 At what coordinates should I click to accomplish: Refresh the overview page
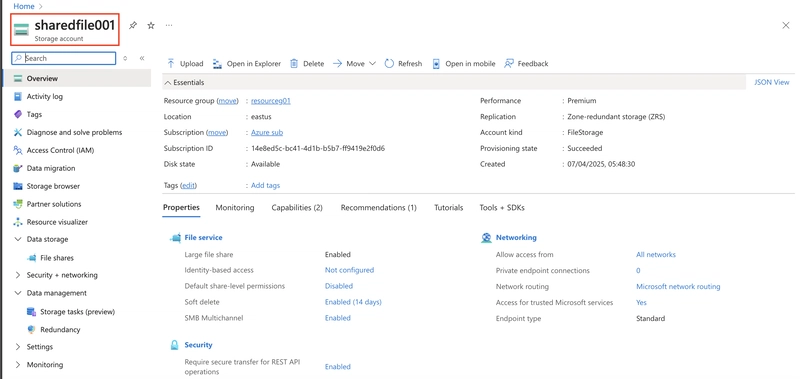pyautogui.click(x=403, y=64)
